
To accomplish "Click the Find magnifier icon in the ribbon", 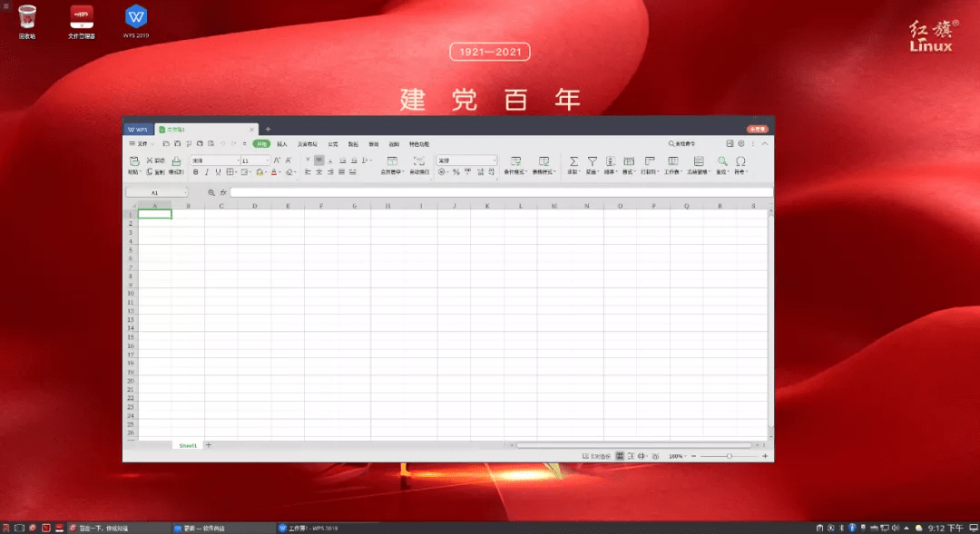I will [722, 161].
